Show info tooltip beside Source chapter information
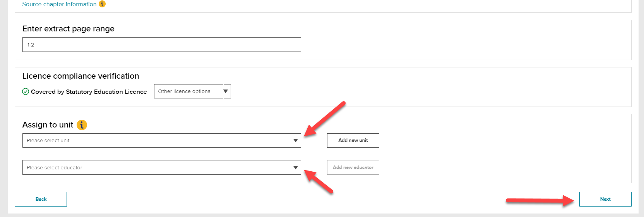 click(x=102, y=4)
